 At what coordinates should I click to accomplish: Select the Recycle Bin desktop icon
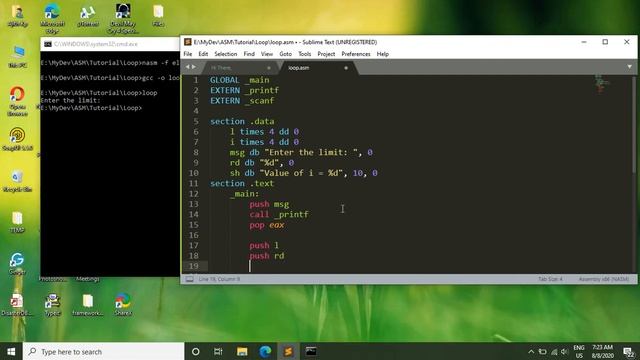[x=17, y=181]
